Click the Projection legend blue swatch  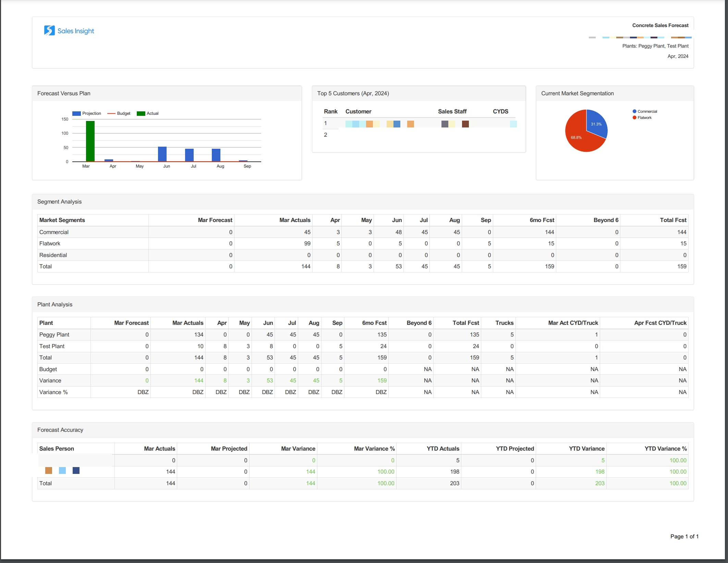click(76, 113)
